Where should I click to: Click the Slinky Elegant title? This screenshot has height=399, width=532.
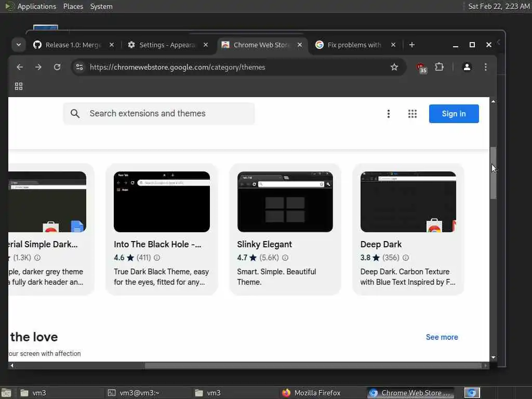[x=264, y=244]
